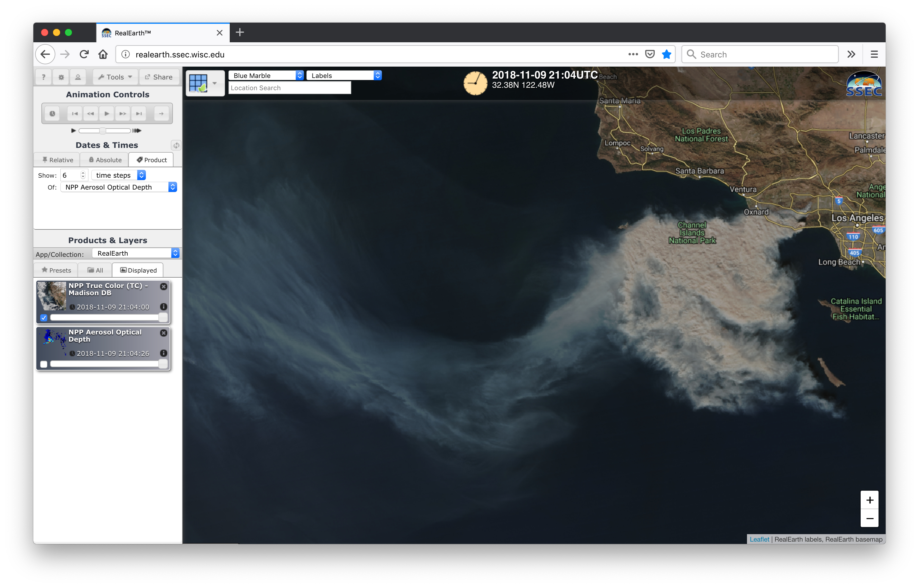Show more toolbar items chevron
919x588 pixels.
pyautogui.click(x=851, y=54)
